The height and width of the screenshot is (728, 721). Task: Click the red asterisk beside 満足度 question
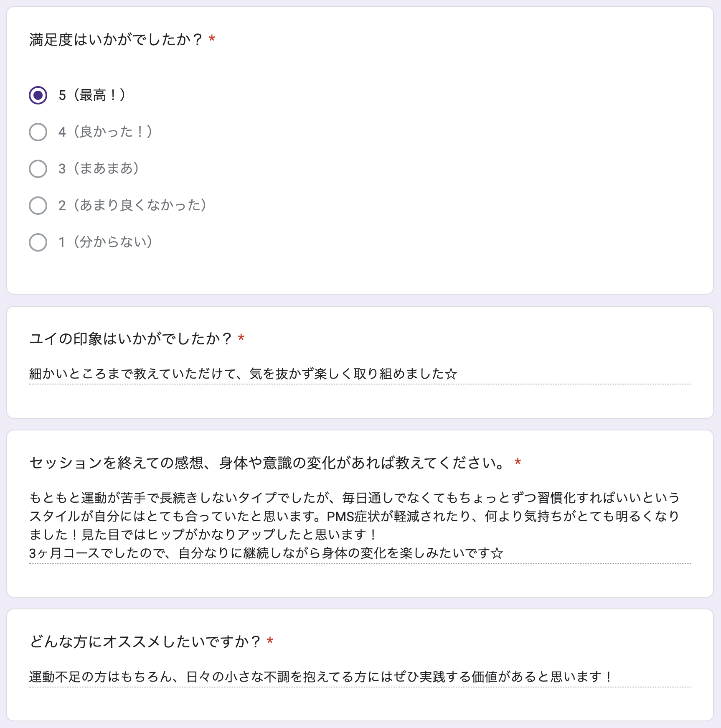tap(212, 39)
